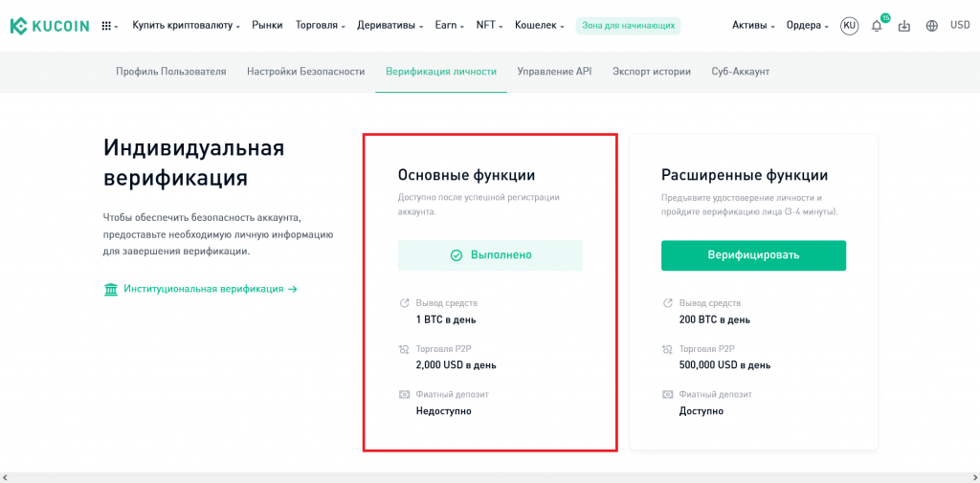980x483 pixels.
Task: Click the 1 BTC в день value
Action: [446, 319]
